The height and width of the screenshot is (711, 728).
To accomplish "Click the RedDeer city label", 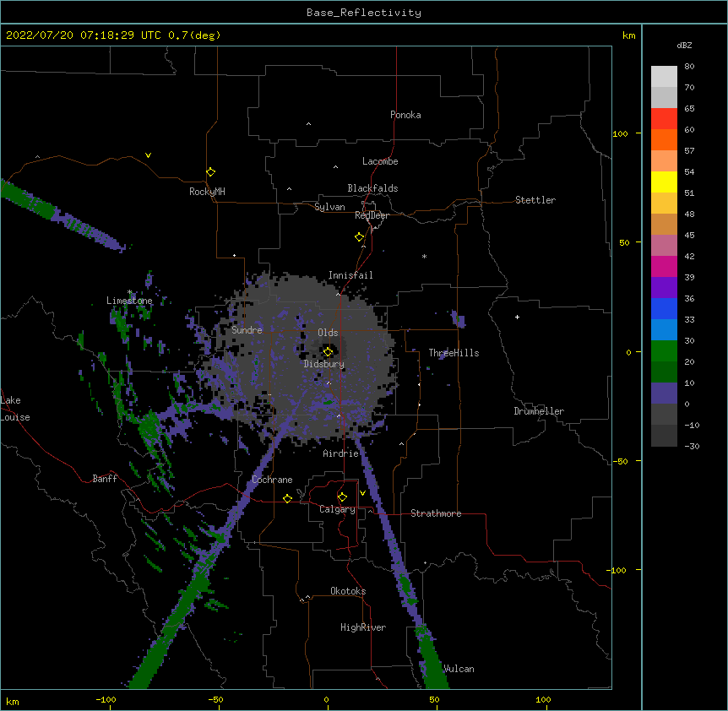I will (x=372, y=215).
